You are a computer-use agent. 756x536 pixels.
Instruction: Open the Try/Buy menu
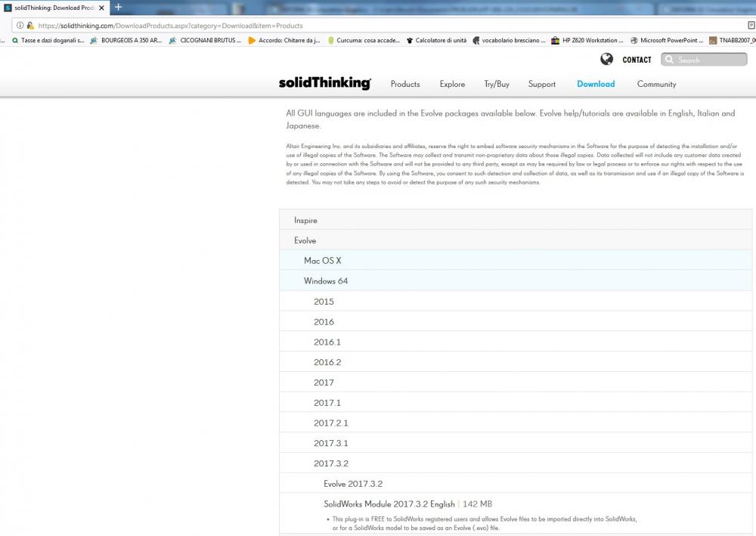[497, 84]
